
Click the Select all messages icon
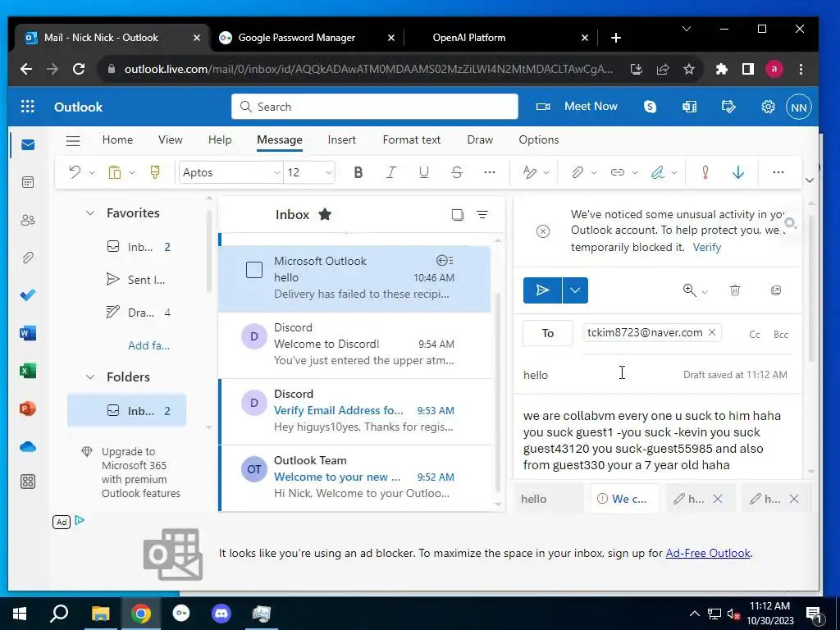457,215
